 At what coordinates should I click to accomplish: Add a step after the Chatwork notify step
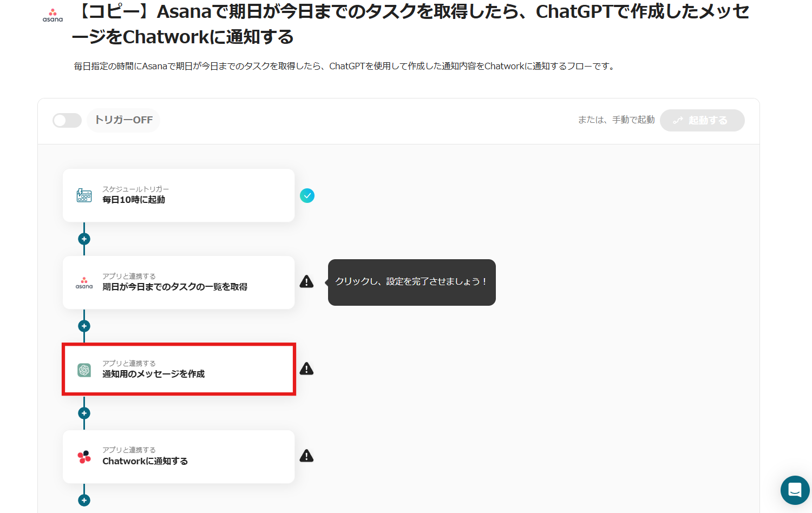[x=84, y=500]
